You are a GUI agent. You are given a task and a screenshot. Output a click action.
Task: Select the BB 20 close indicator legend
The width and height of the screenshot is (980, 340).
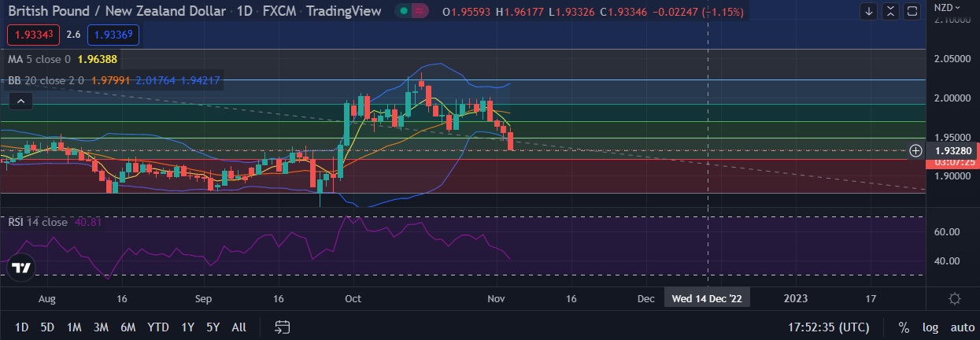point(45,80)
